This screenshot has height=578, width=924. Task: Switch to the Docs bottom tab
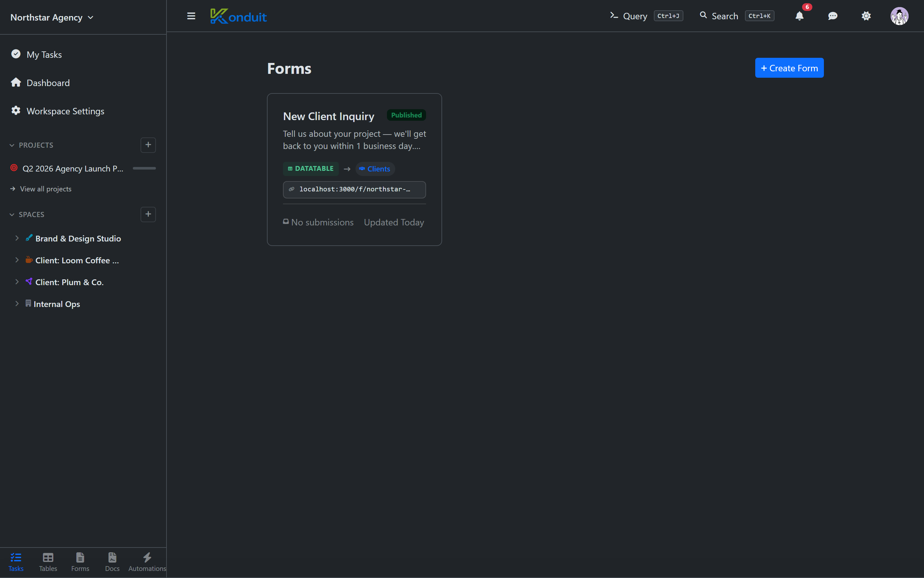[112, 562]
